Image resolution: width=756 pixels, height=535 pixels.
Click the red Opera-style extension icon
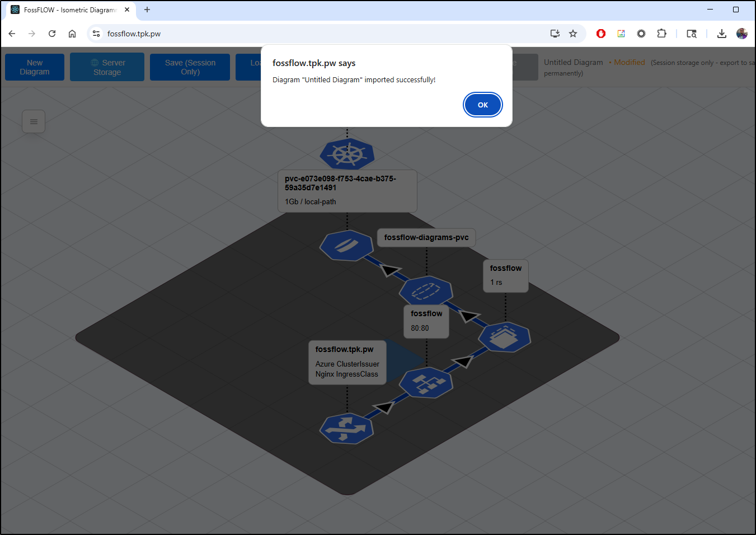(x=601, y=34)
